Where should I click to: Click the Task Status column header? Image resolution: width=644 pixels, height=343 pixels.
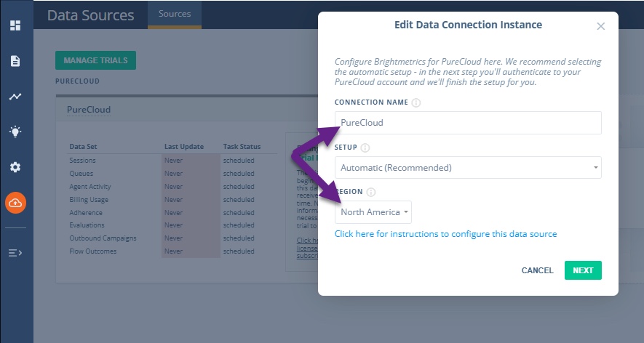click(242, 147)
